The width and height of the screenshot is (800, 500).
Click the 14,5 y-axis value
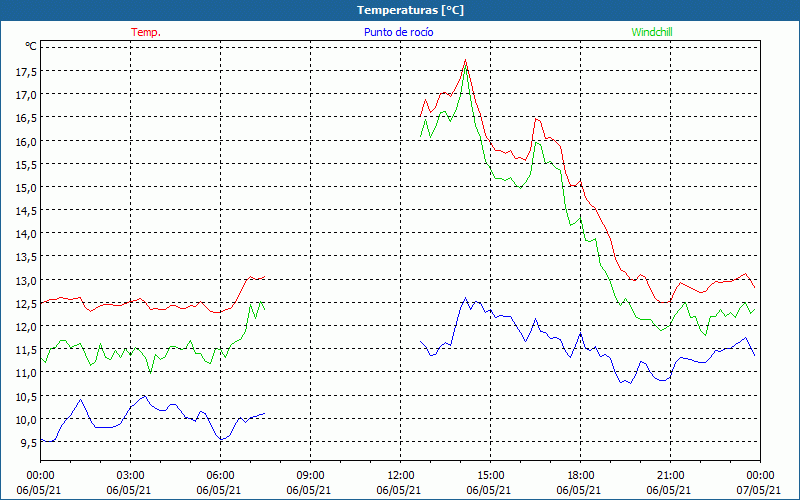click(x=27, y=211)
